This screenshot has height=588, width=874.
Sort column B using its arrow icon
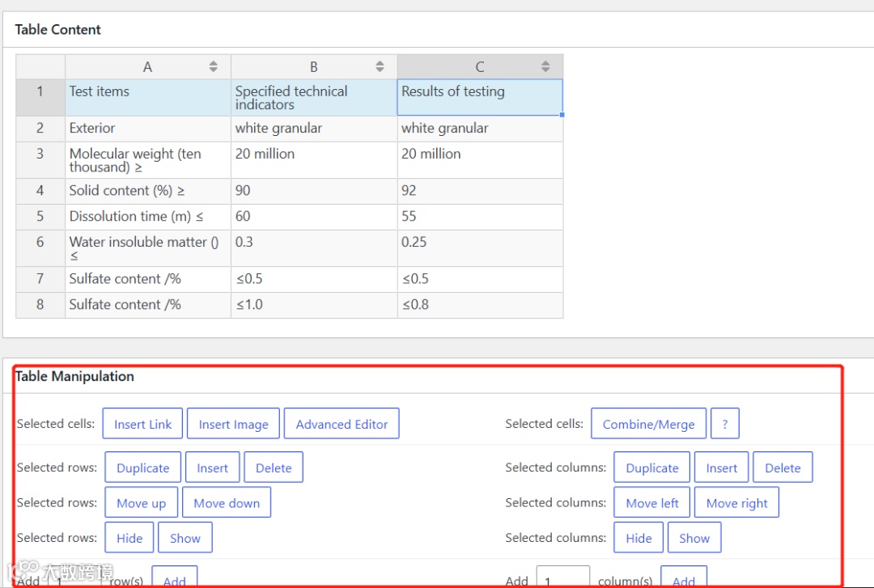[x=380, y=66]
